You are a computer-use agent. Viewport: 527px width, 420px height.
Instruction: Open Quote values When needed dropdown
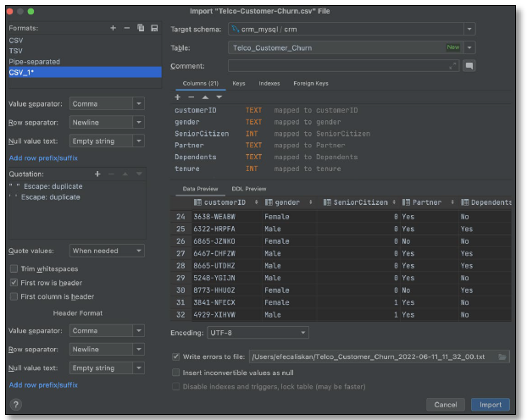coord(107,251)
